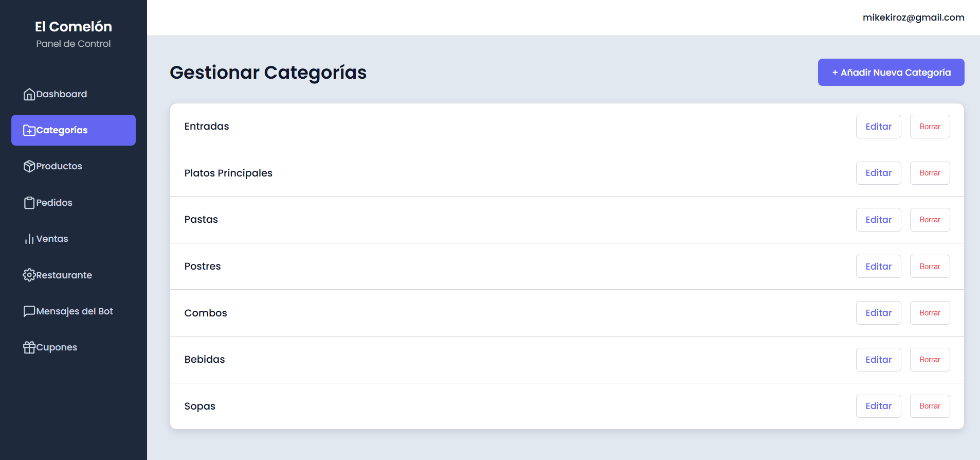Screen dimensions: 980x460
Task: Click the Productos box icon
Action: pos(29,166)
